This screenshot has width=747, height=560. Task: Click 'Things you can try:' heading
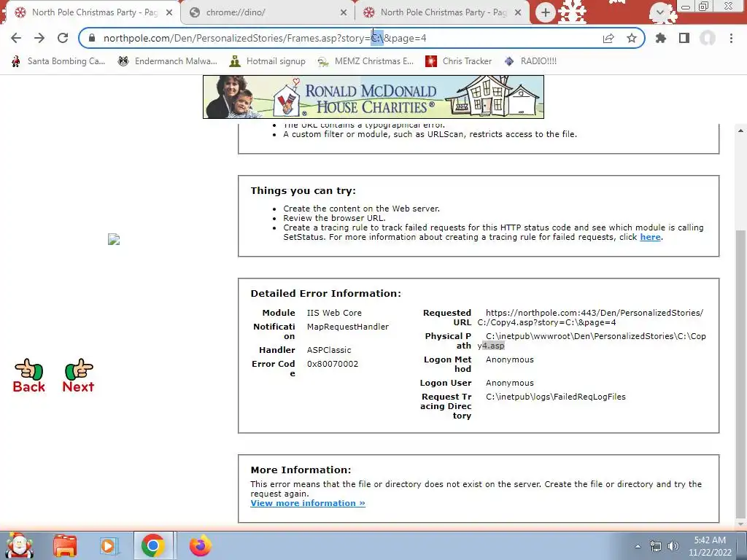click(303, 190)
